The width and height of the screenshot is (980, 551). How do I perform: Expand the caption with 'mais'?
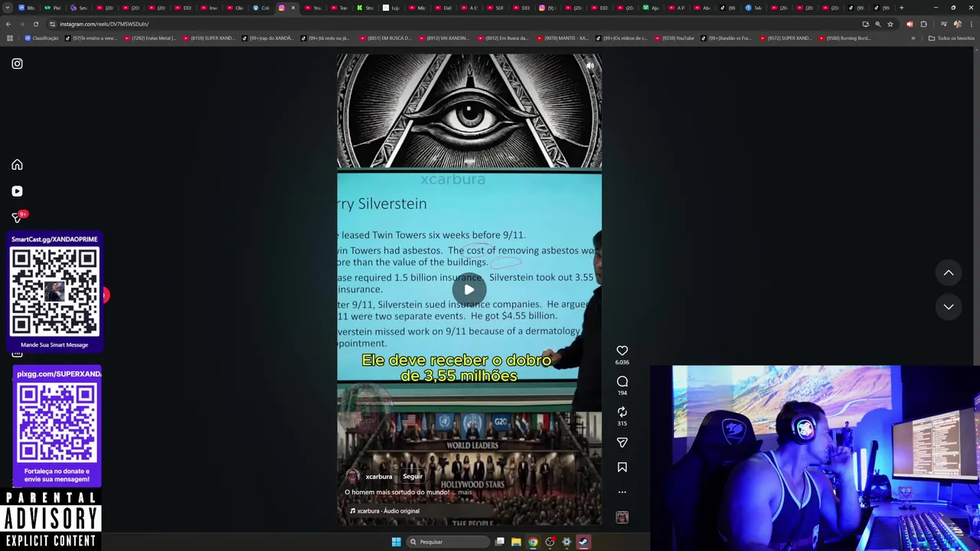tap(465, 492)
